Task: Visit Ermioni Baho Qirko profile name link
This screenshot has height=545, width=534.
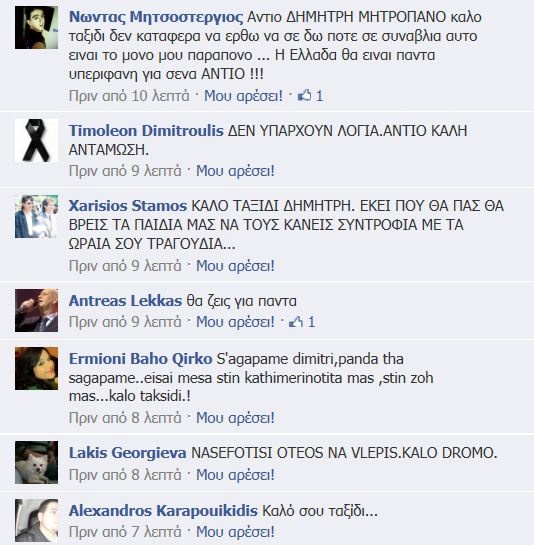Action: click(x=140, y=359)
